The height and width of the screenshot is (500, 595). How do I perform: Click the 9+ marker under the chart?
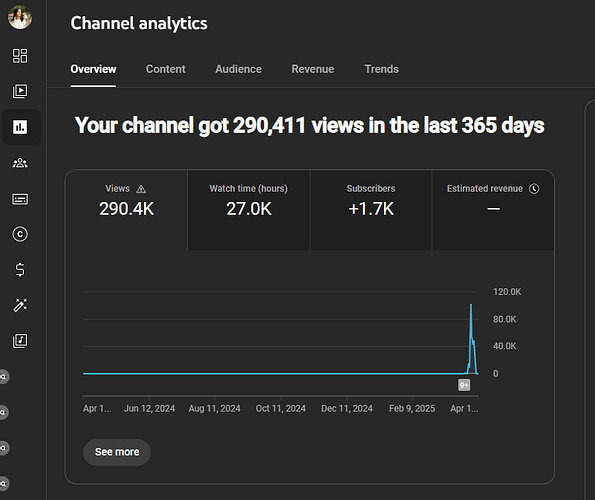click(464, 385)
